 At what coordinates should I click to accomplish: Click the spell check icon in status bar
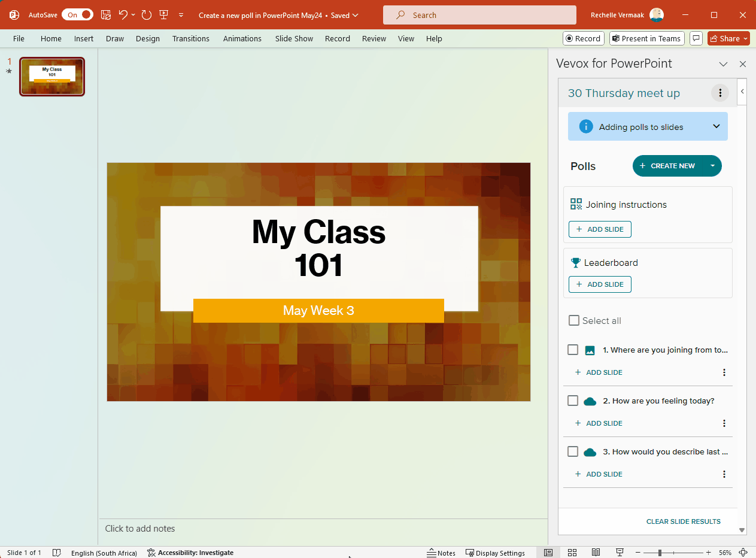click(x=57, y=552)
